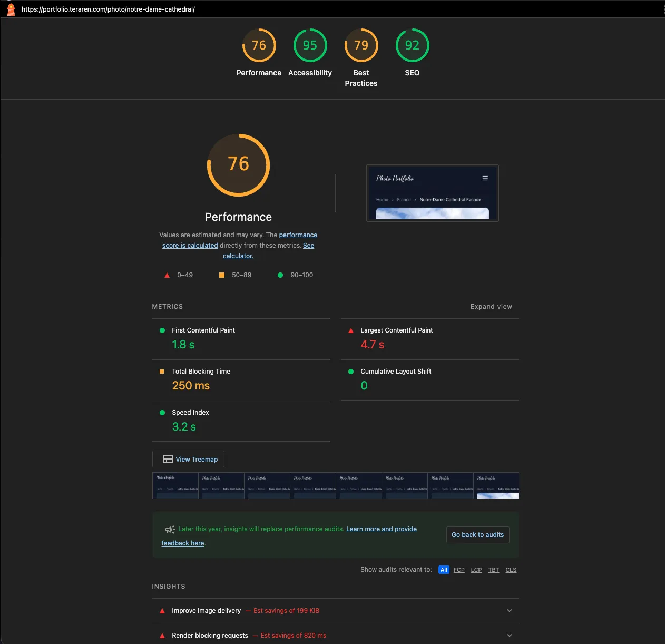Click red triangle beside Improve image delivery

pyautogui.click(x=162, y=611)
